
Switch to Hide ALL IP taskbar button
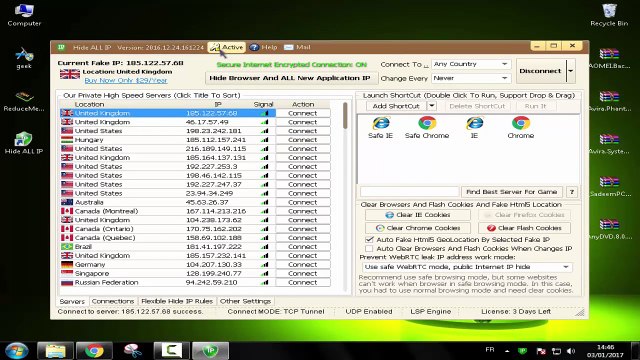pyautogui.click(x=210, y=351)
